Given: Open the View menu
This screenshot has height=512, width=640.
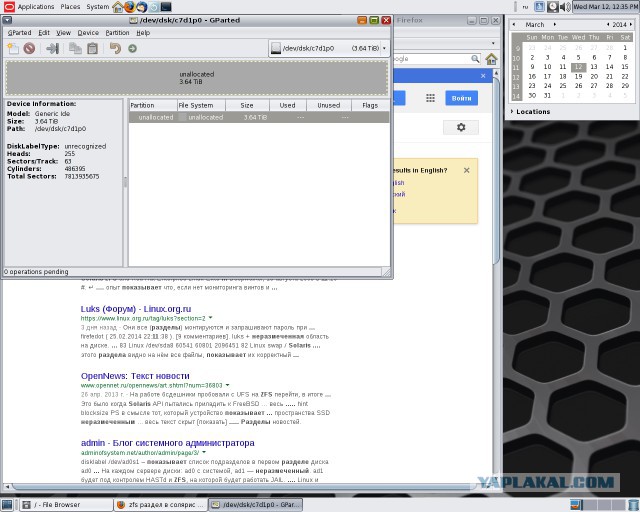Looking at the screenshot, I should click(63, 33).
